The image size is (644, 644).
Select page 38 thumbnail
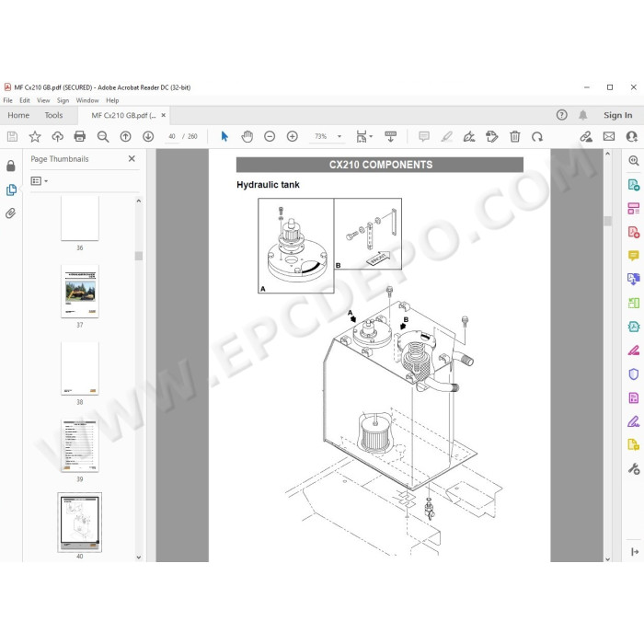(x=80, y=368)
